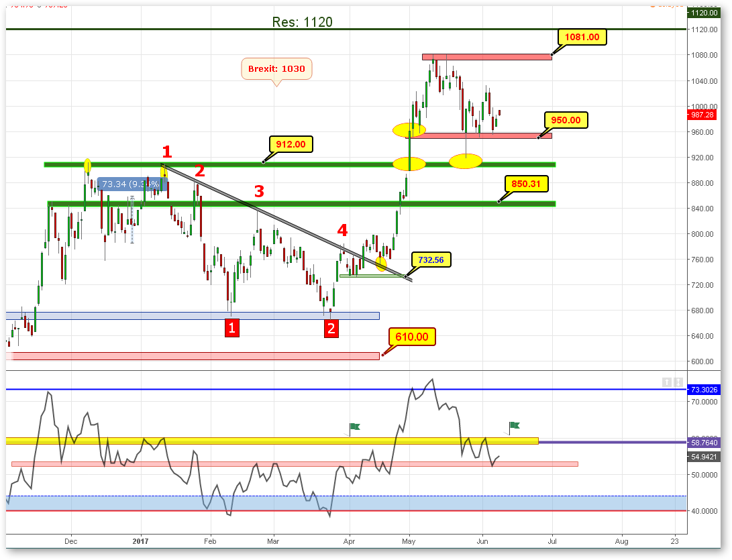The width and height of the screenshot is (732, 560).
Task: Select the 610.00 price callout
Action: tap(412, 337)
